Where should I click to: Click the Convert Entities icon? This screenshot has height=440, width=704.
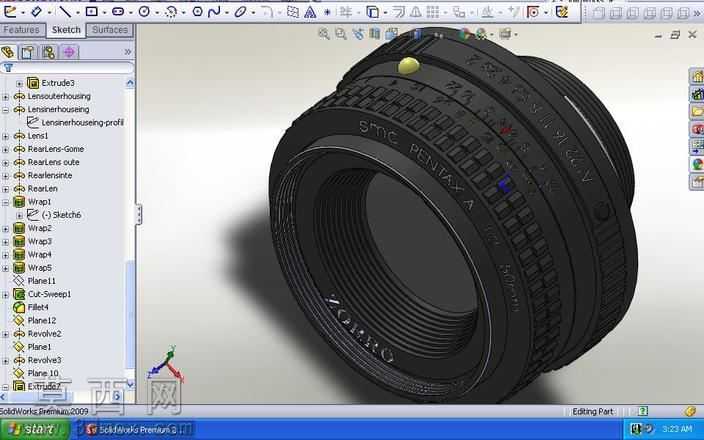point(373,12)
